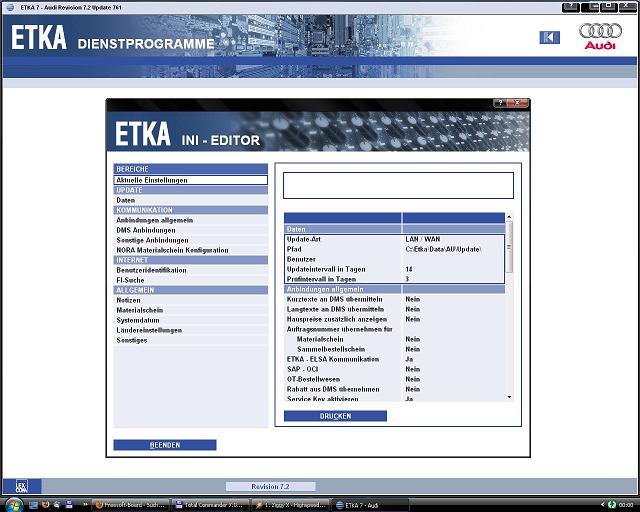640x512 pixels.
Task: Click Anbindungen allgemein header in table
Action: coord(394,289)
